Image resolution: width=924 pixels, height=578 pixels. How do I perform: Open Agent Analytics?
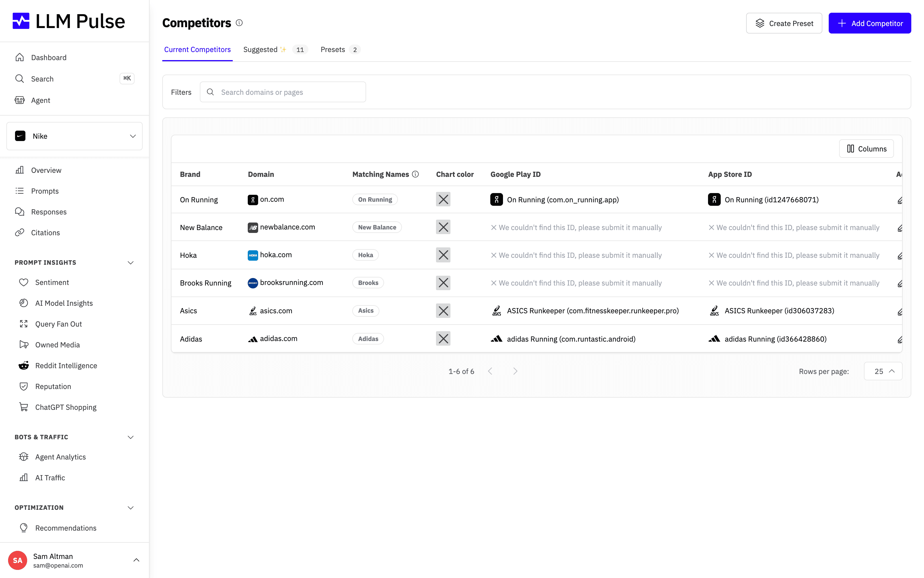(x=60, y=457)
